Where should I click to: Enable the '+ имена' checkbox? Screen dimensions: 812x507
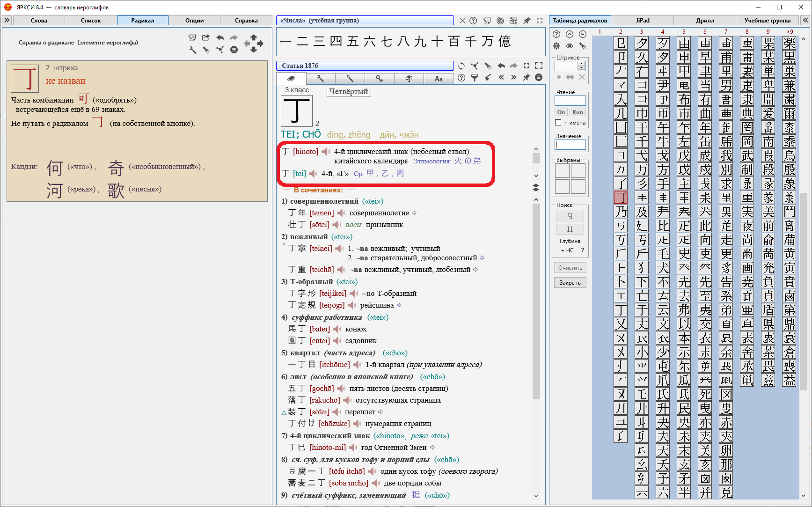[x=558, y=123]
